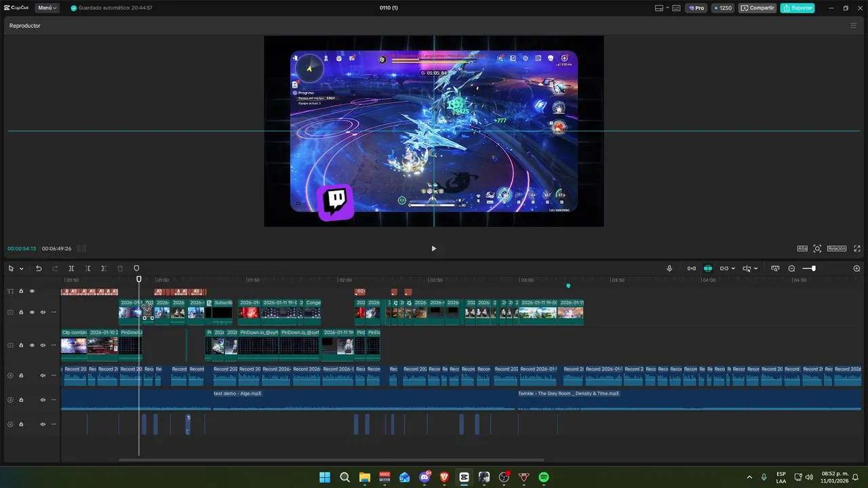Fit timeline to window icon

pos(775,268)
